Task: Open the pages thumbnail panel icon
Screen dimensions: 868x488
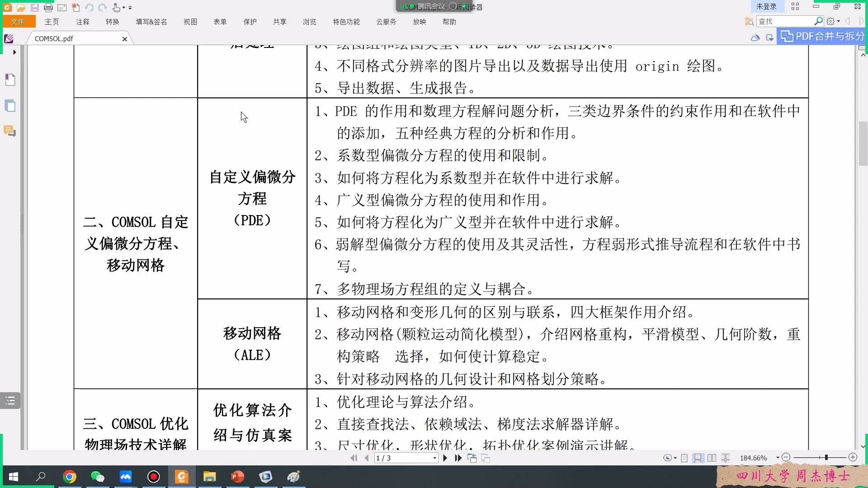Action: [x=10, y=106]
